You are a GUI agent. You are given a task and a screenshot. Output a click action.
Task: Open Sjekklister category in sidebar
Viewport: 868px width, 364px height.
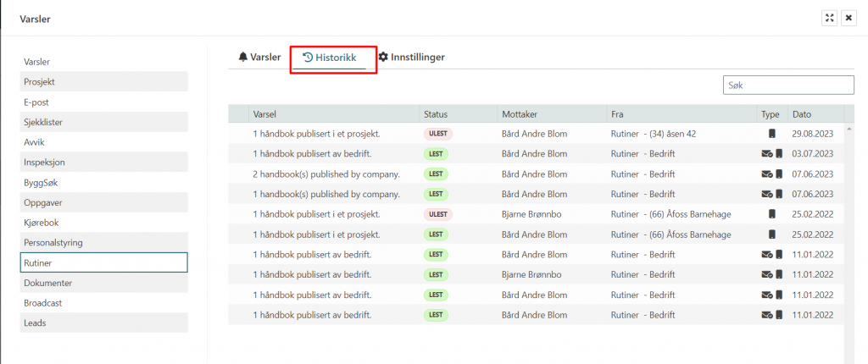pyautogui.click(x=104, y=122)
